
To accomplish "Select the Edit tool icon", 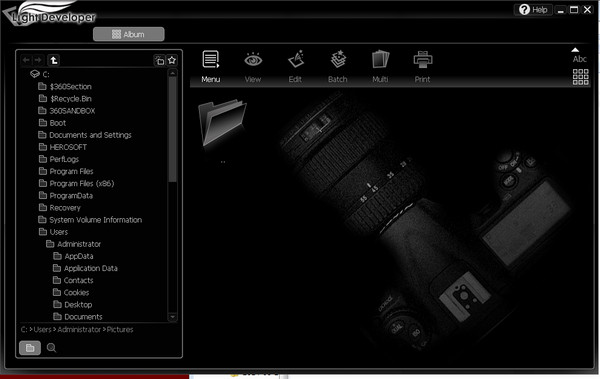I will 295,60.
